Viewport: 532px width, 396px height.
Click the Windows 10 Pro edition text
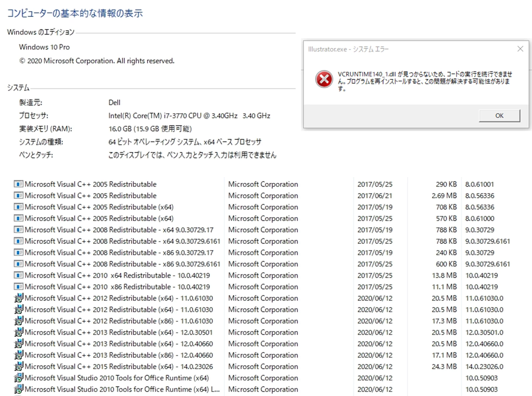tap(44, 47)
